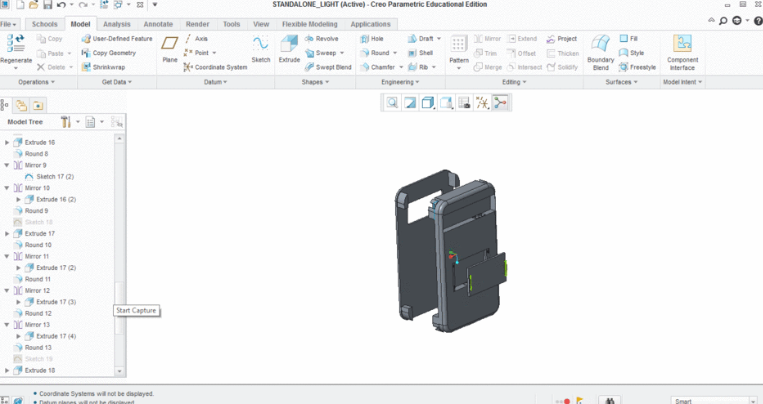Image resolution: width=763 pixels, height=404 pixels.
Task: Switch to the Annotate tab
Action: point(158,24)
